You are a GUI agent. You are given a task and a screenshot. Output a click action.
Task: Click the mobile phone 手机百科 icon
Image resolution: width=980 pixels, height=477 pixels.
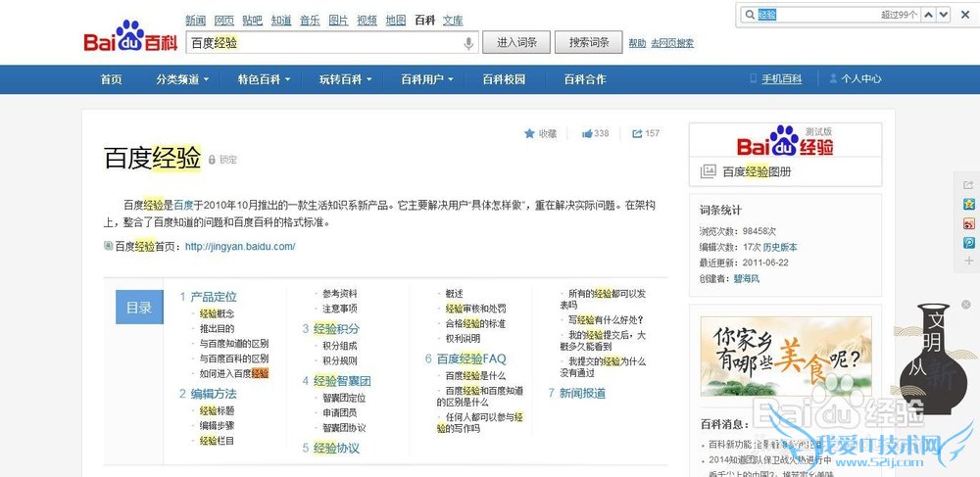point(753,78)
